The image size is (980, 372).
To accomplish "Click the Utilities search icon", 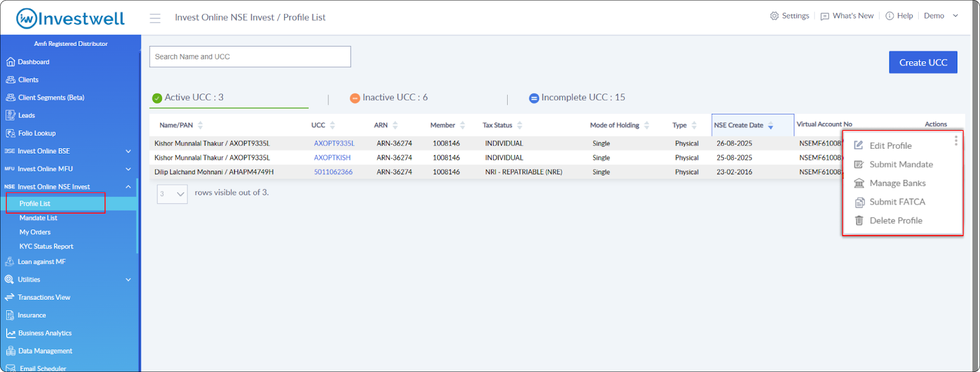I will tap(9, 280).
